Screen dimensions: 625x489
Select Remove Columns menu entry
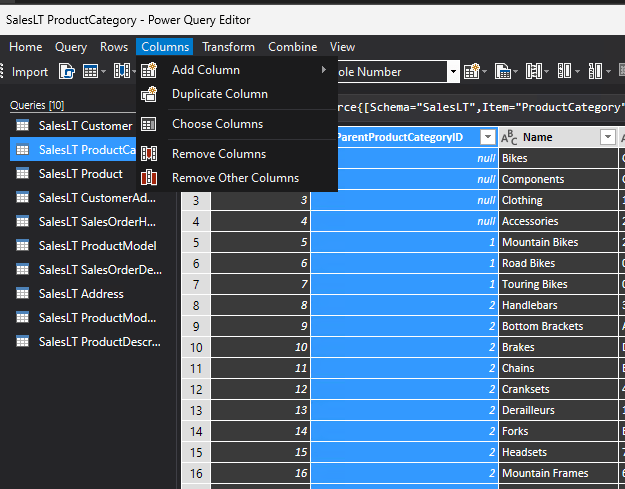coord(237,154)
